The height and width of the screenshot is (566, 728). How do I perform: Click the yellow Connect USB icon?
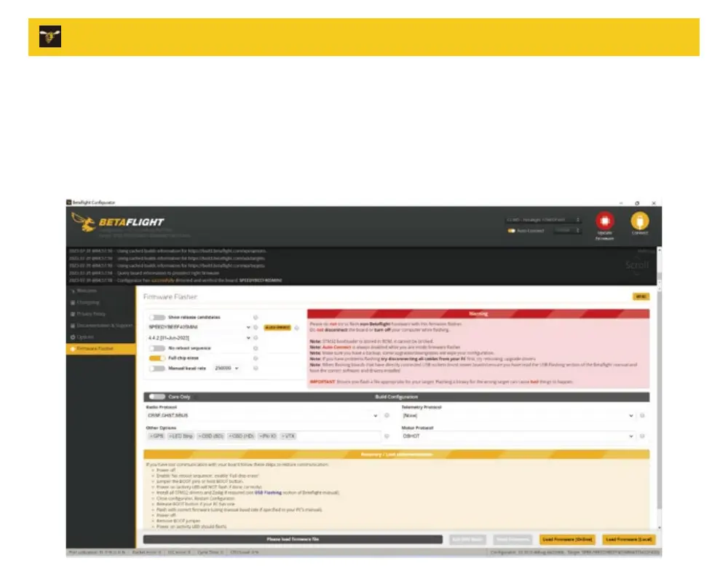click(639, 221)
